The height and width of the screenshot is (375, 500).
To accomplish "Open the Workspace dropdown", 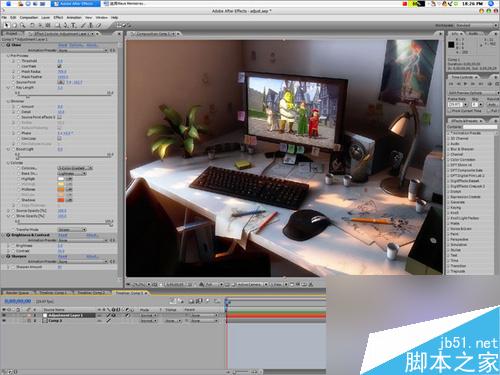I will [x=476, y=25].
